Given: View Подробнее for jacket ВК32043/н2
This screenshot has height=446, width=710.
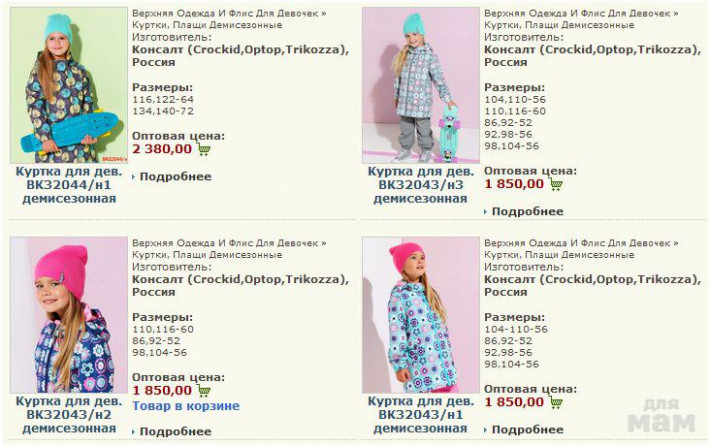Looking at the screenshot, I should point(175,432).
